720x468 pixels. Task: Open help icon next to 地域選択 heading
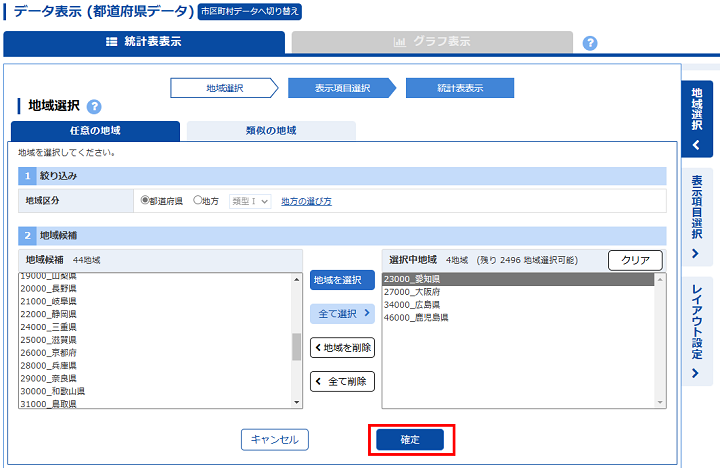click(94, 107)
